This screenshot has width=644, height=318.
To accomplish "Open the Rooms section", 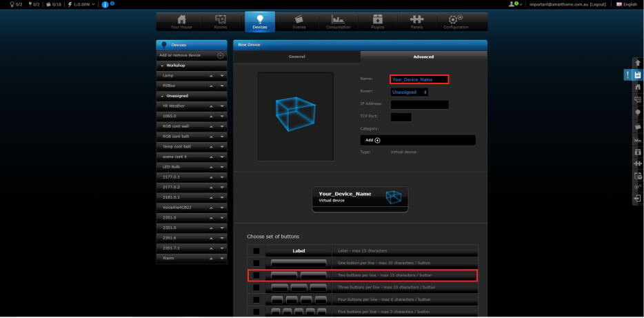I will coord(221,22).
